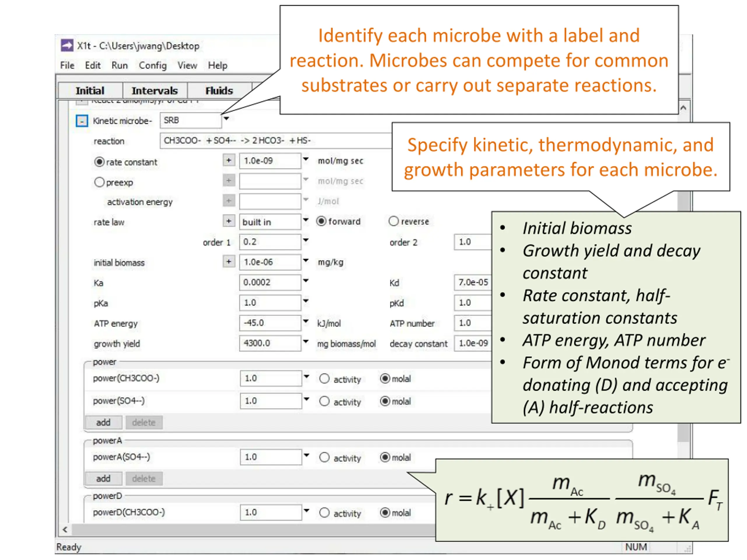
Task: Click the pKa field 1.0
Action: coord(270,303)
